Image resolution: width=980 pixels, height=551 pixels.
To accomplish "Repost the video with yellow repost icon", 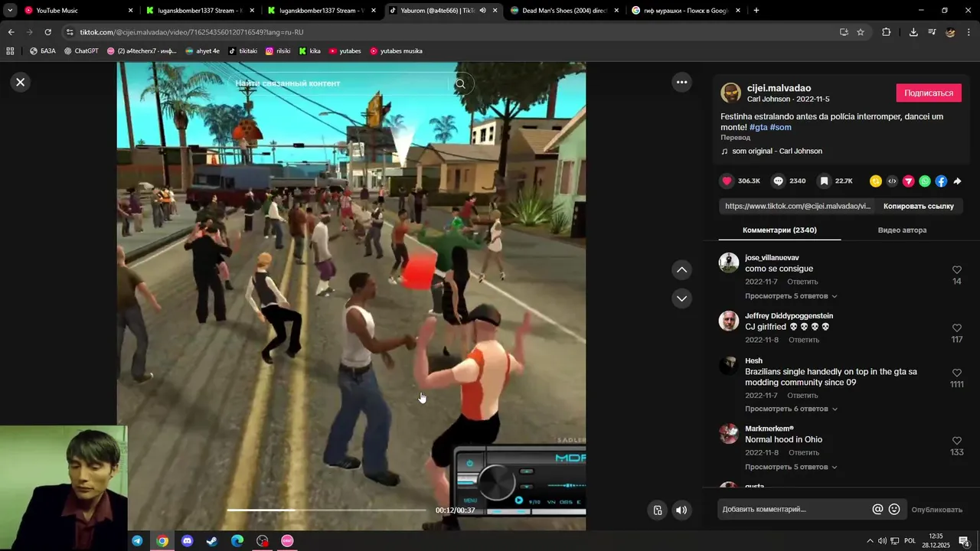I will click(876, 181).
